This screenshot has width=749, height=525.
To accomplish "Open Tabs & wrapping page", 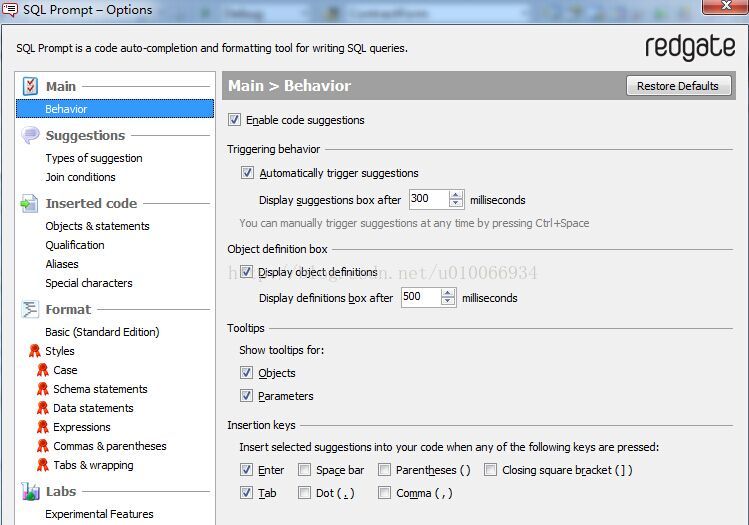I will pyautogui.click(x=93, y=465).
